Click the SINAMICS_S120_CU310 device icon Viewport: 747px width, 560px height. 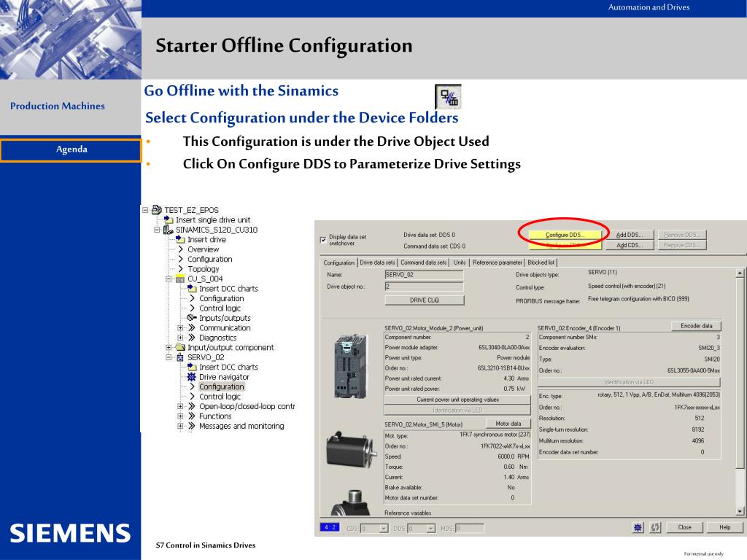(169, 230)
